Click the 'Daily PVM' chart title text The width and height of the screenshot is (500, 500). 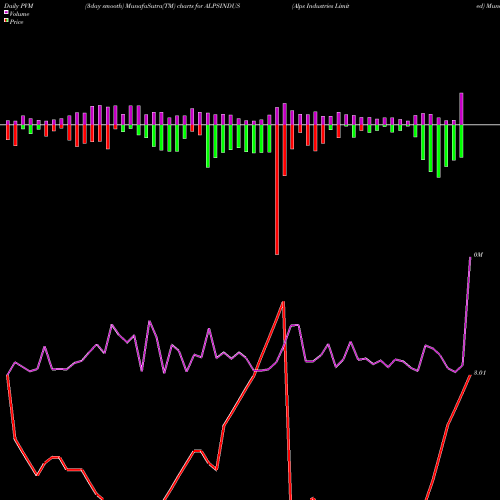pyautogui.click(x=19, y=6)
